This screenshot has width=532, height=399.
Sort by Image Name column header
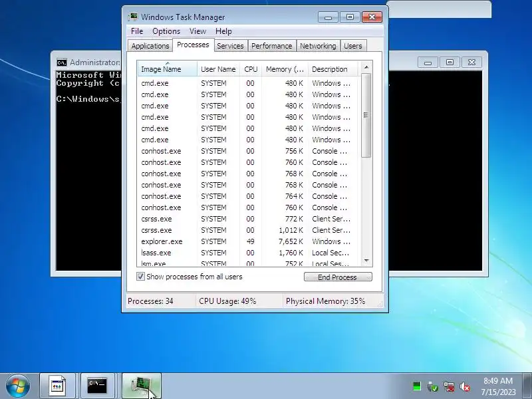tap(167, 69)
